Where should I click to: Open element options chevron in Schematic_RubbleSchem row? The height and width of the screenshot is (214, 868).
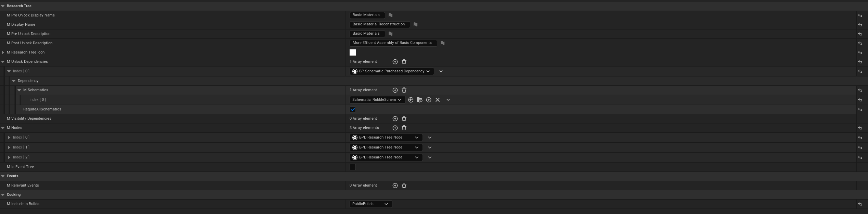click(448, 100)
